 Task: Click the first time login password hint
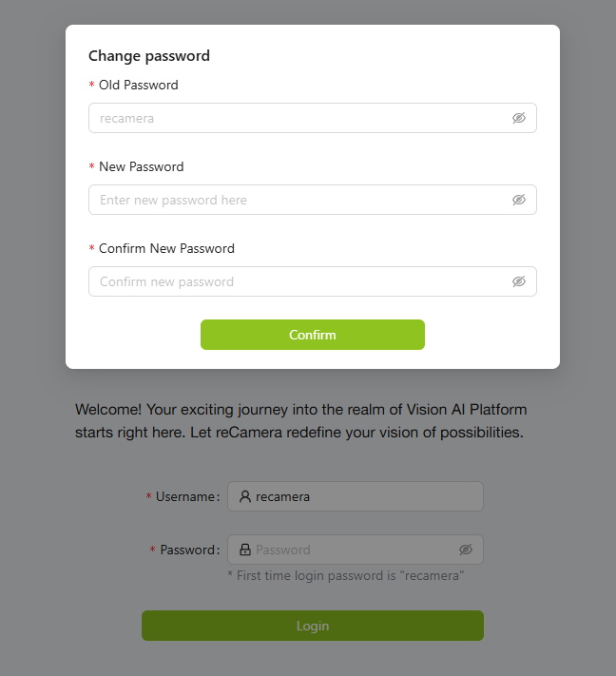346,575
